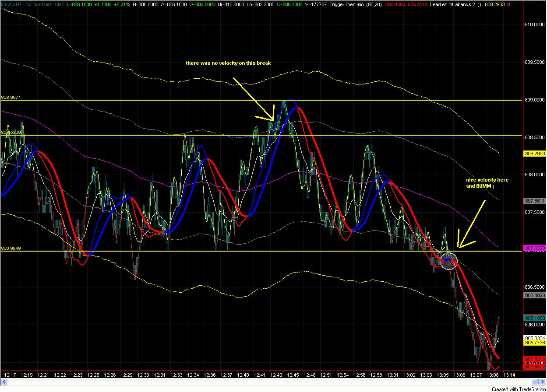Viewport: 547px width, 392px height.
Task: Click the Lo=802.2000 low readout
Action: coord(261,4)
